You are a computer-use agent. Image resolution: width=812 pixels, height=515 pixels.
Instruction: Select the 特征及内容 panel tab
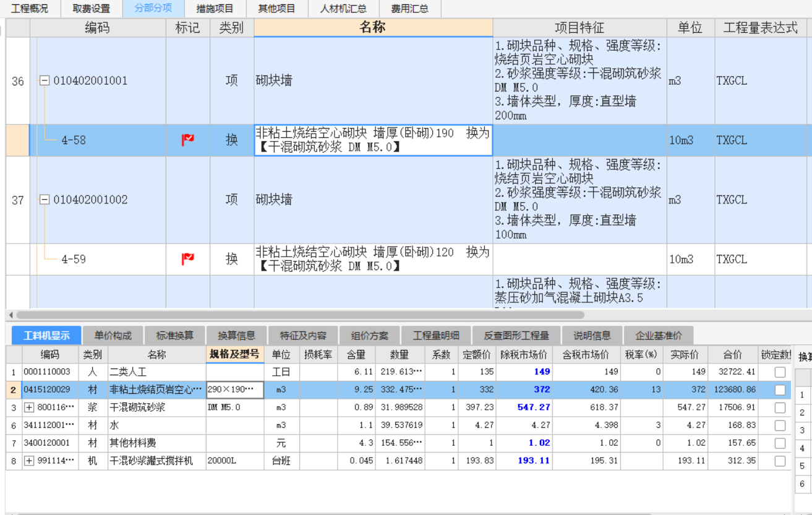pos(303,336)
